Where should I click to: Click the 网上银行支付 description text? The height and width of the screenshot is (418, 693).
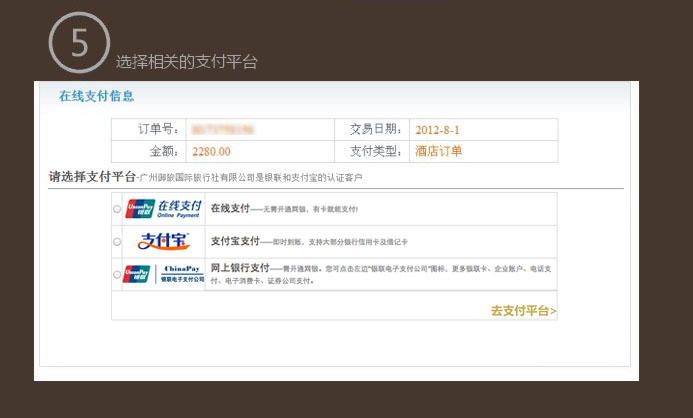(381, 274)
